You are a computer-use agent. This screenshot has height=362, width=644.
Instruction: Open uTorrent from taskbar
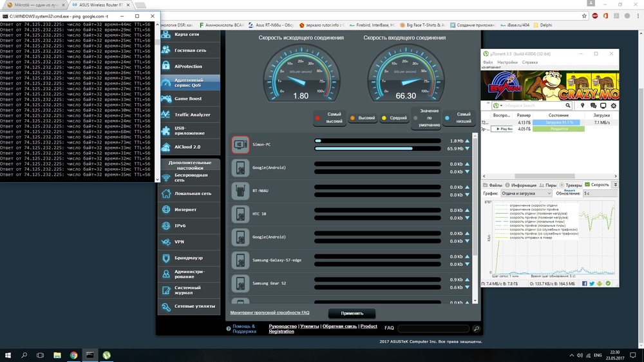106,355
